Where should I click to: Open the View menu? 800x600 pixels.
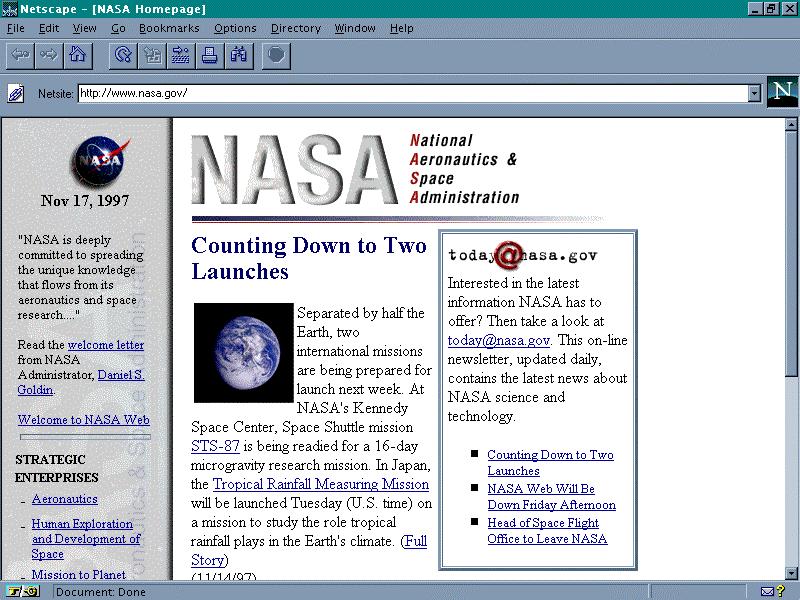coord(84,29)
